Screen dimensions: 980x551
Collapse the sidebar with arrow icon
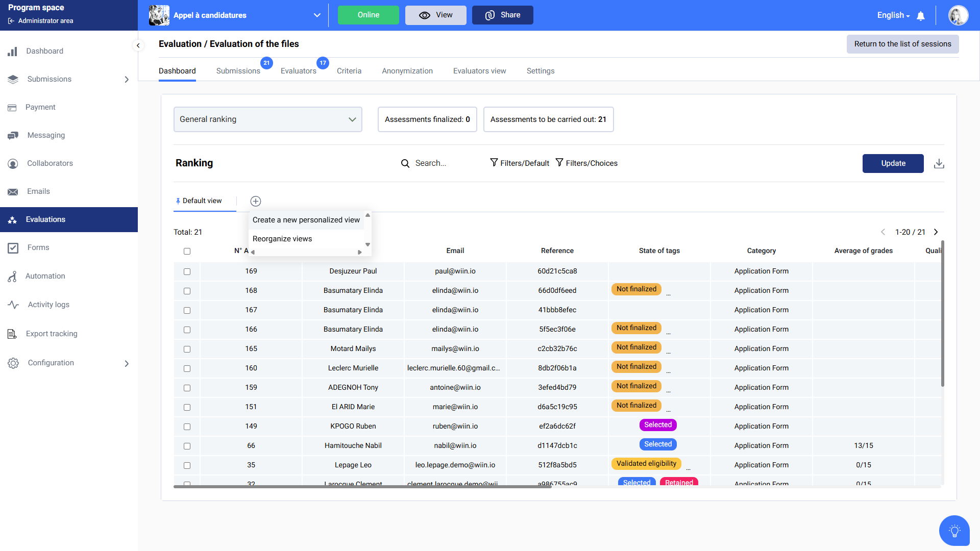click(x=138, y=45)
